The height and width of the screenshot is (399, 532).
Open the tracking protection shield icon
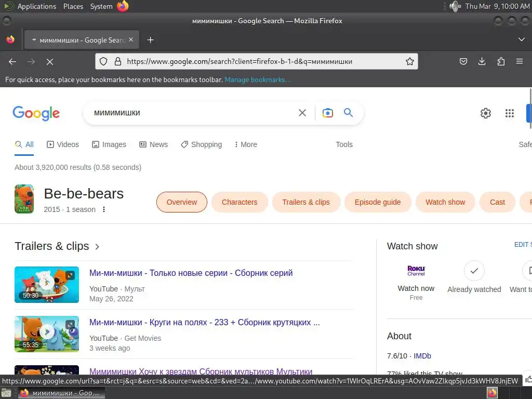(103, 61)
